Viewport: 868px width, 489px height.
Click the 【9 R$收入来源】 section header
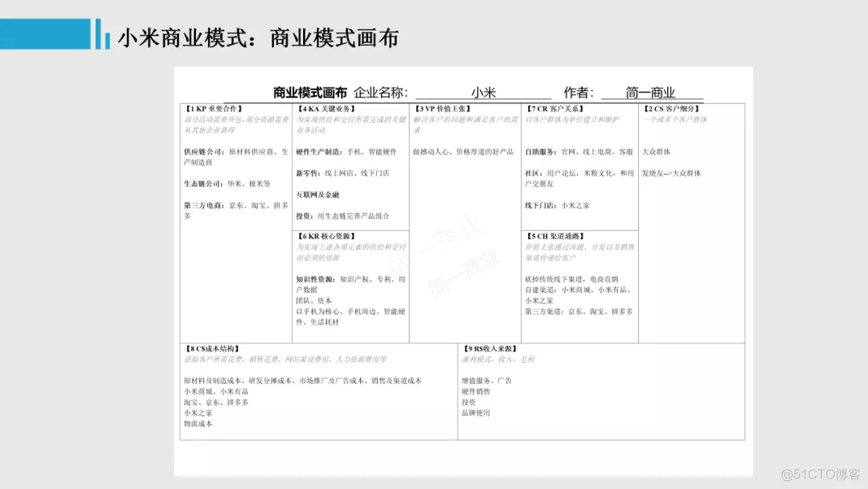click(490, 348)
